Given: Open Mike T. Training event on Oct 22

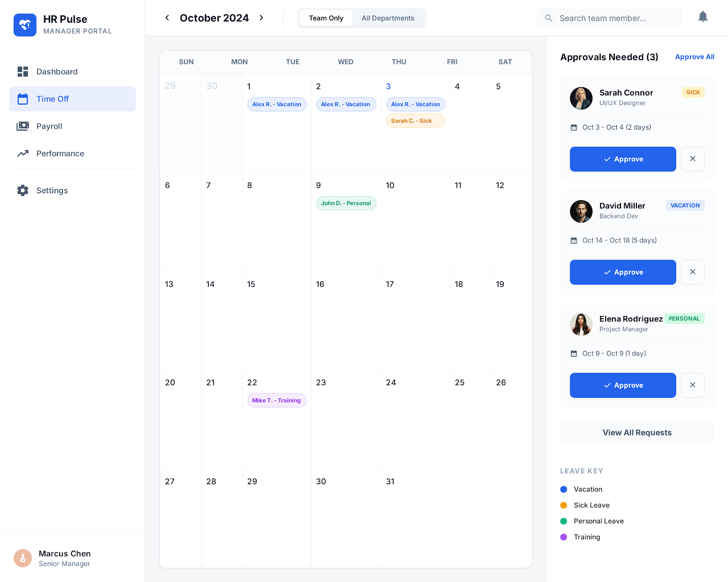Looking at the screenshot, I should pos(277,401).
